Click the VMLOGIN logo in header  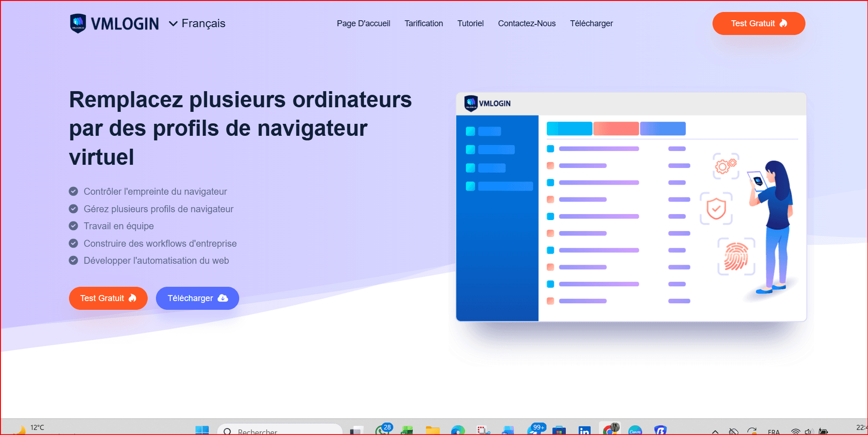click(115, 23)
